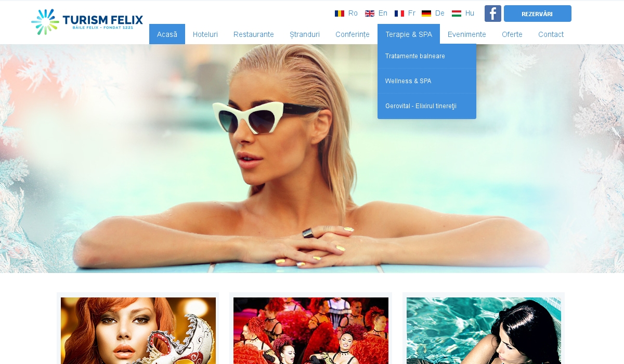Open the Conferințe menu
Screen dimensions: 624x364
(353, 34)
